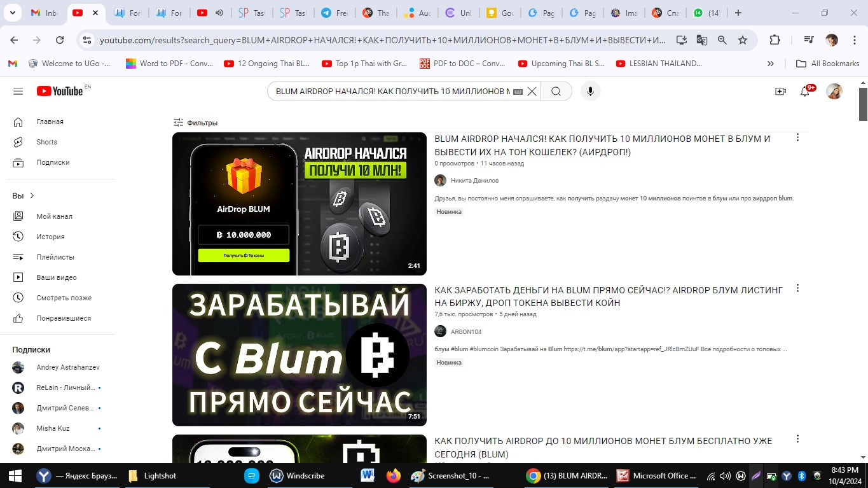Viewport: 868px width, 488px height.
Task: Install app icon in the address bar
Action: (x=682, y=40)
